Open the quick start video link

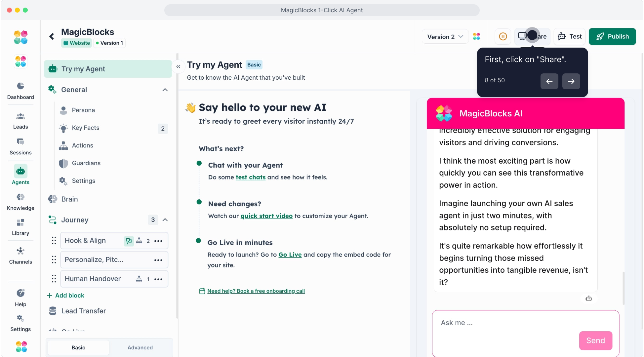[x=266, y=216]
